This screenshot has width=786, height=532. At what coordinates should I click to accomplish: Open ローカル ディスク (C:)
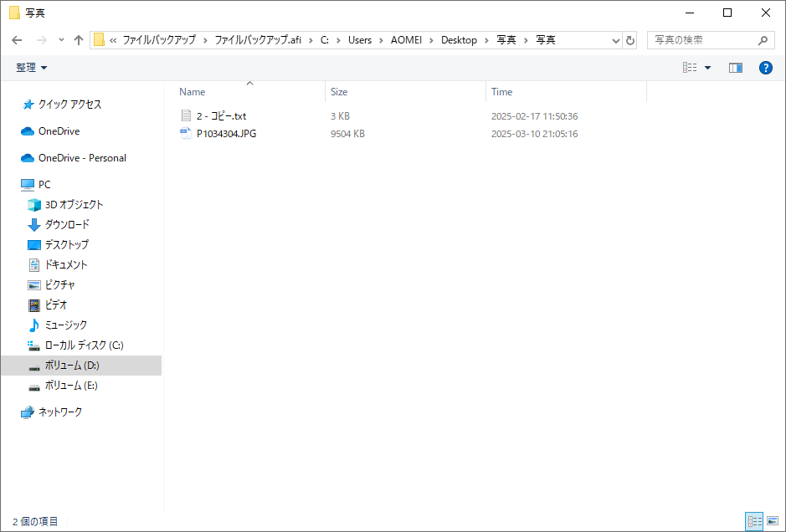pyautogui.click(x=84, y=345)
